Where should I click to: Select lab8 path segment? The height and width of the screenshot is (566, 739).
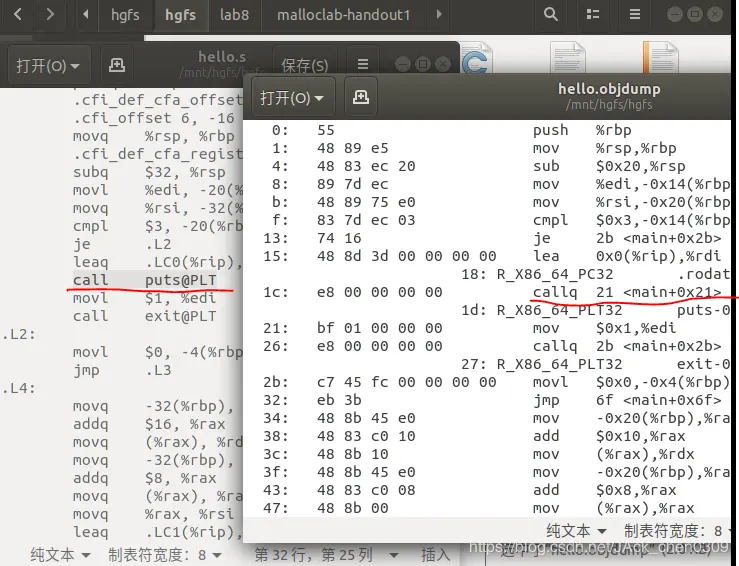coord(234,15)
